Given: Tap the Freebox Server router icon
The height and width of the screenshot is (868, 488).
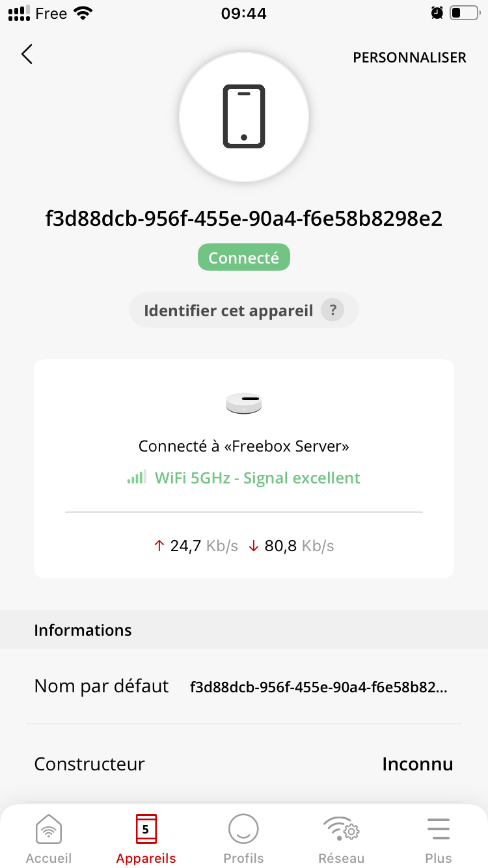Looking at the screenshot, I should [244, 403].
